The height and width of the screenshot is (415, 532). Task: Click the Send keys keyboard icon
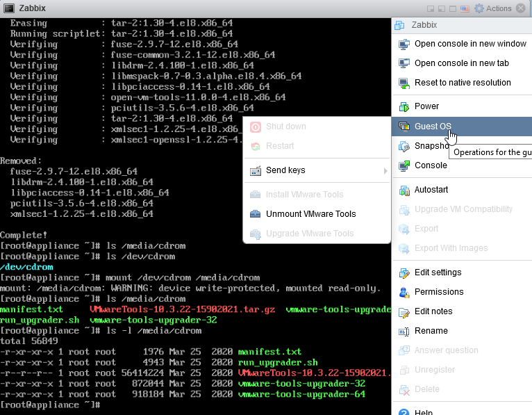coord(256,171)
